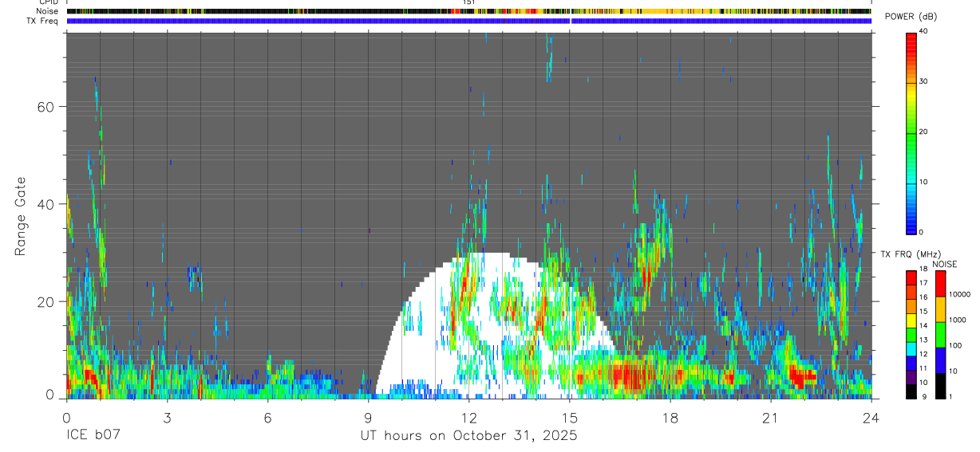Pick the black 1-10 NOISE legend segment
The image size is (980, 452).
tap(940, 386)
